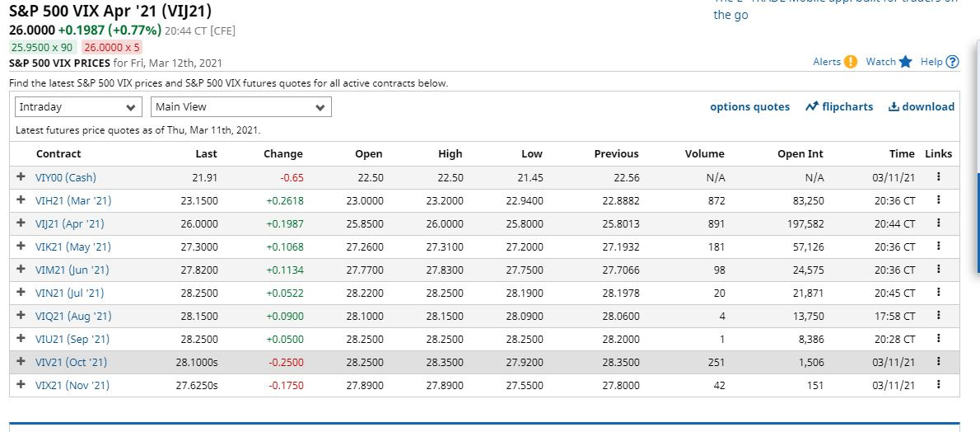
Task: Sort table by Last column header
Action: point(206,154)
